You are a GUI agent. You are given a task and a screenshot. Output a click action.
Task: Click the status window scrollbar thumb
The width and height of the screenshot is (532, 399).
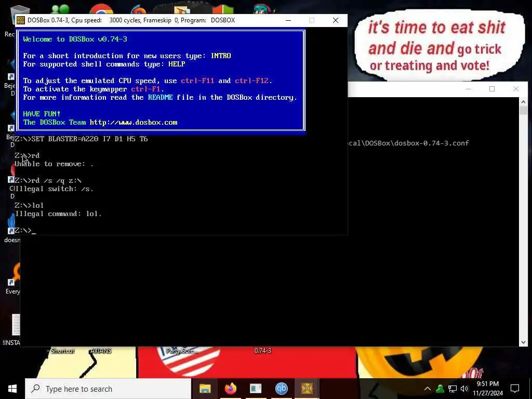[x=523, y=111]
